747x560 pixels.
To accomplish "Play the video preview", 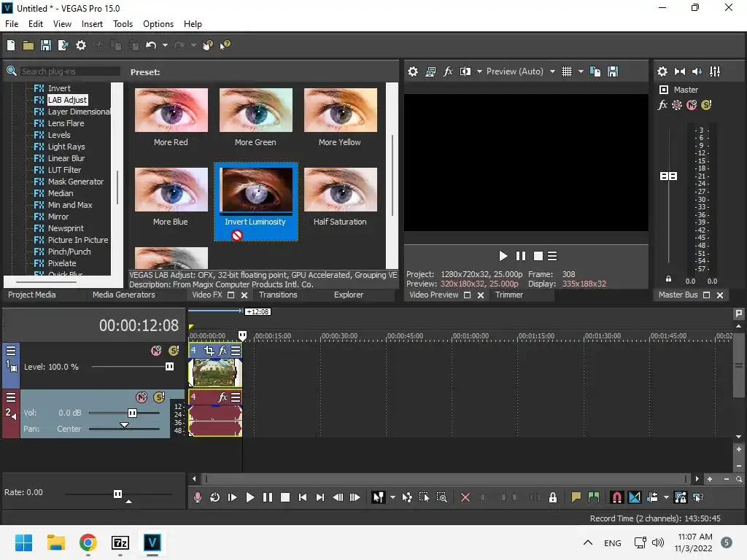I will [503, 256].
